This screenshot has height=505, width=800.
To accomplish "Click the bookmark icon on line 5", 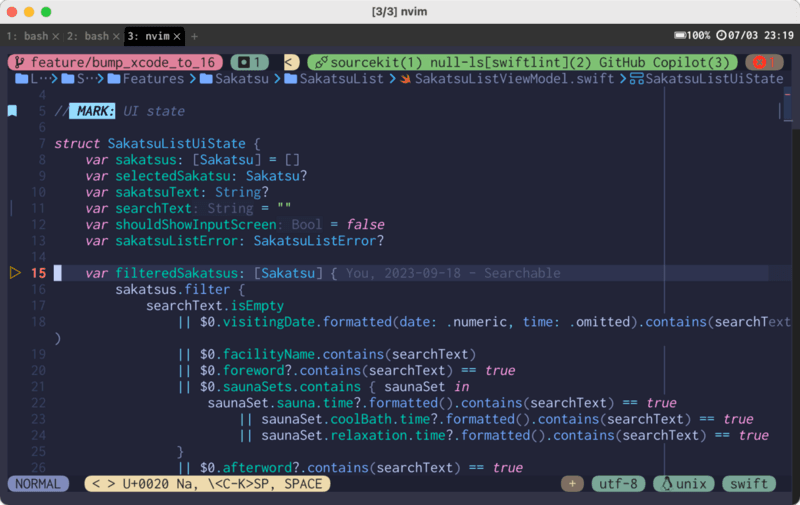I will pyautogui.click(x=12, y=111).
